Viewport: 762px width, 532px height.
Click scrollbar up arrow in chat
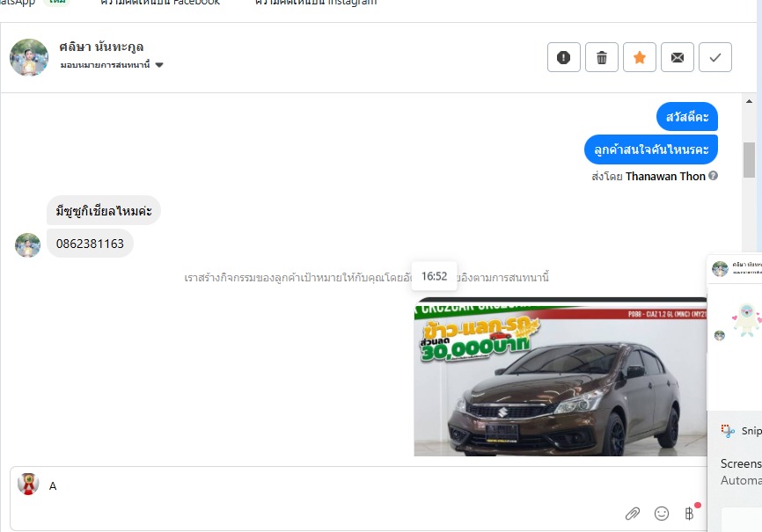point(749,101)
